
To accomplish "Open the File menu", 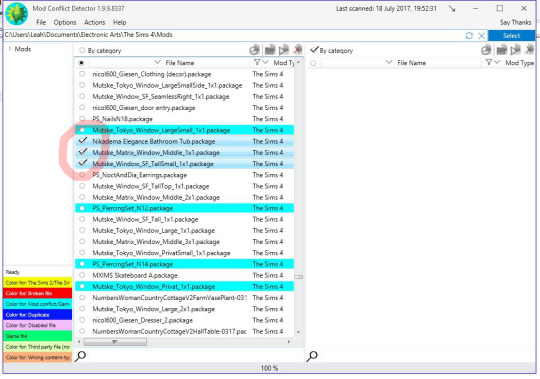I will coord(41,22).
